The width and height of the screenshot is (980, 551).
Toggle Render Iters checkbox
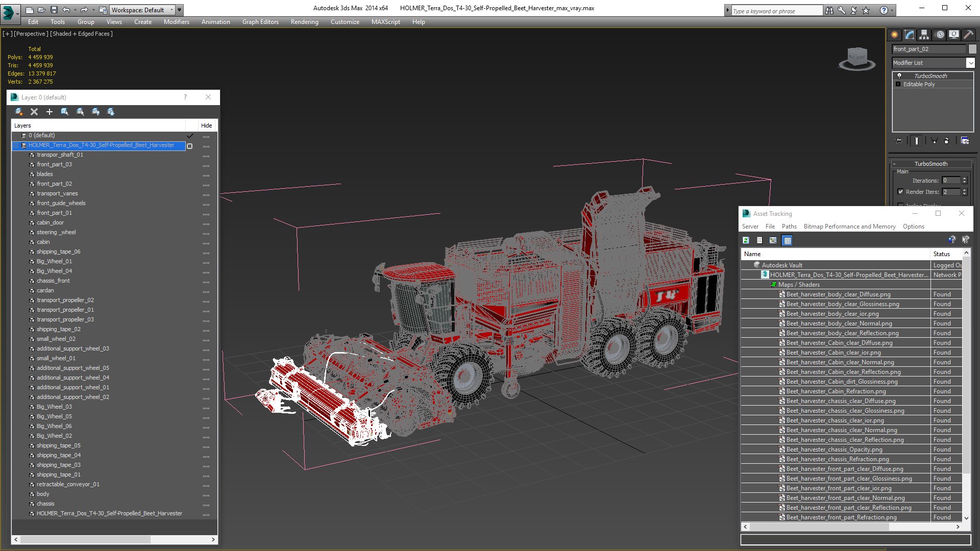pos(900,192)
